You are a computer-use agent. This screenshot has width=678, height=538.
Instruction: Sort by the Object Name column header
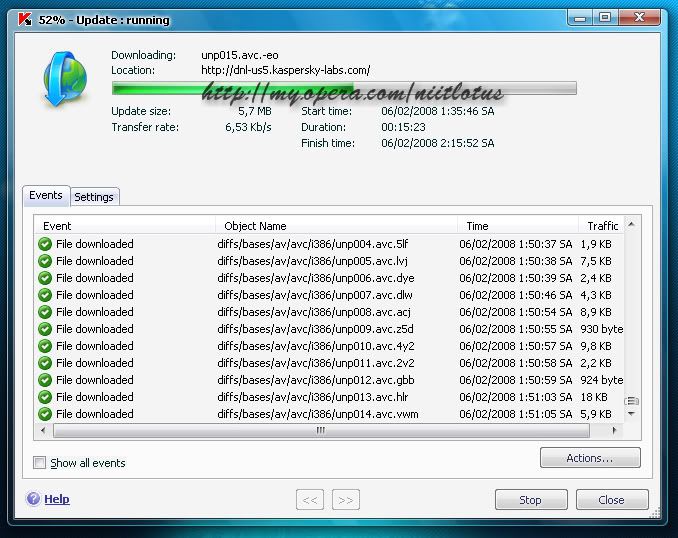coord(336,226)
